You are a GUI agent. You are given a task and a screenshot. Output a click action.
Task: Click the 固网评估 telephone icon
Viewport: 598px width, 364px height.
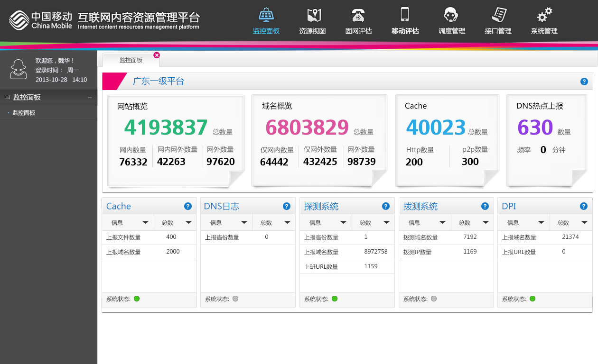coord(358,15)
